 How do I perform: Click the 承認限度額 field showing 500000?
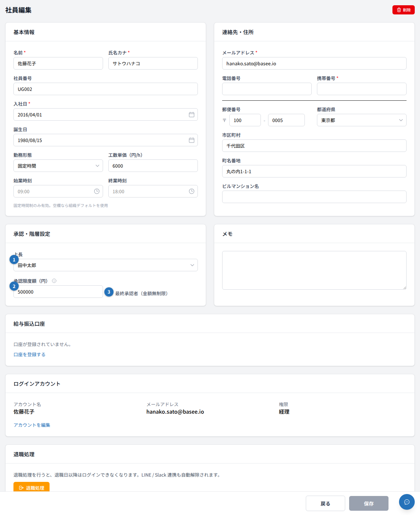(58, 292)
